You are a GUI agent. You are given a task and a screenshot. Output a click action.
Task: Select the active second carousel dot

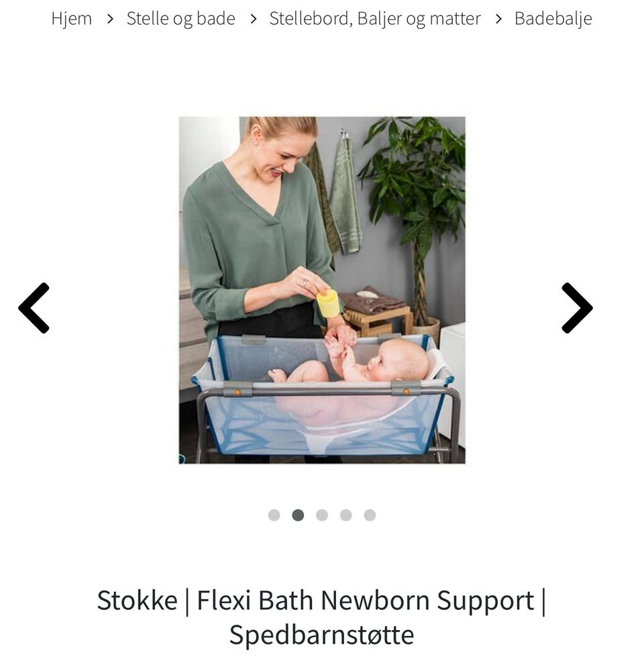pos(298,515)
